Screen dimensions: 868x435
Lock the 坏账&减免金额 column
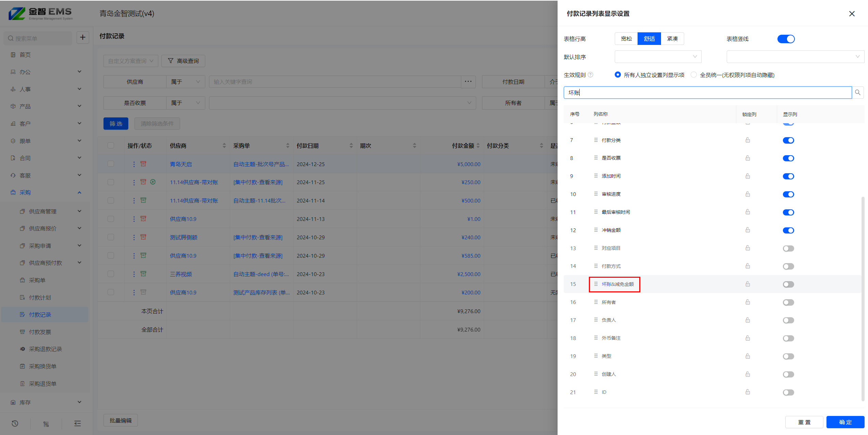(748, 284)
